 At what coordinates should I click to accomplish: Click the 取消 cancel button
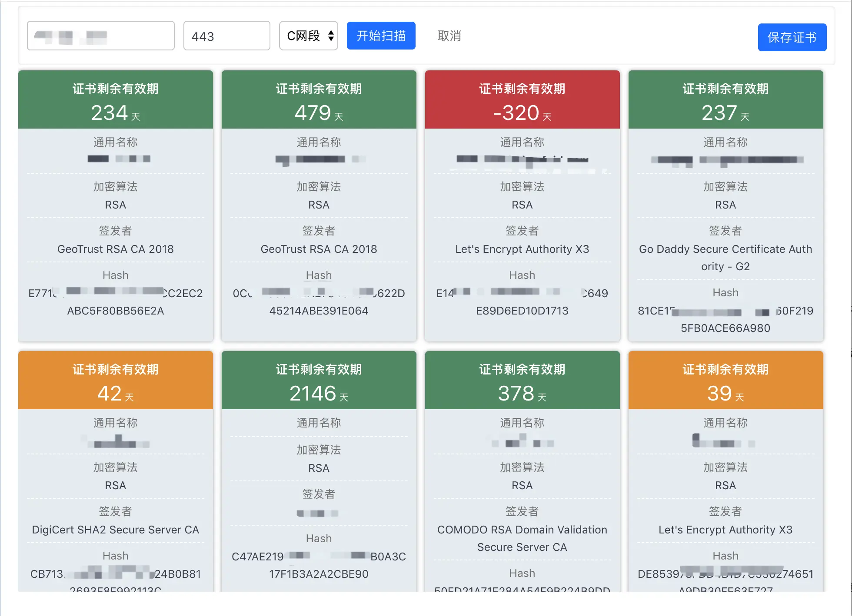tap(449, 36)
